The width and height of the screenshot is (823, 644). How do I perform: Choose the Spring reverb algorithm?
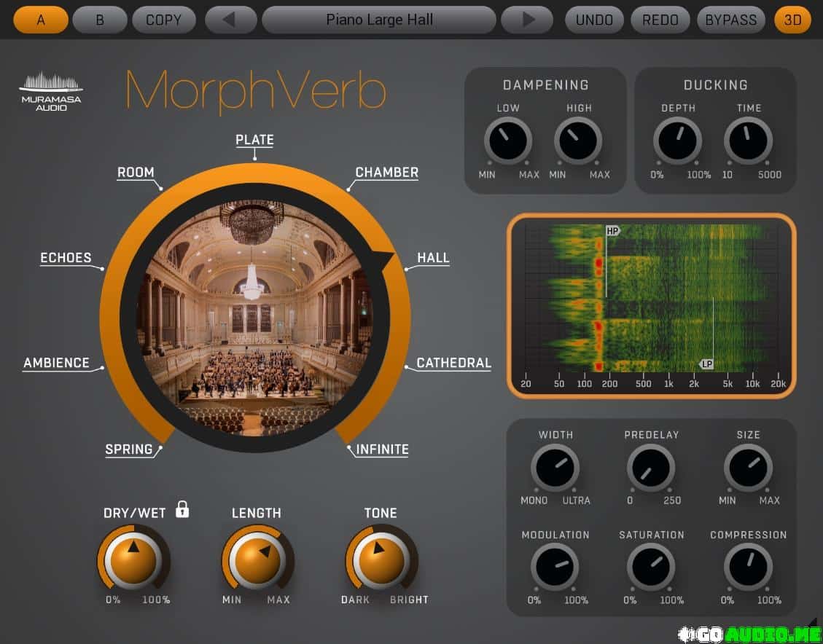[129, 449]
